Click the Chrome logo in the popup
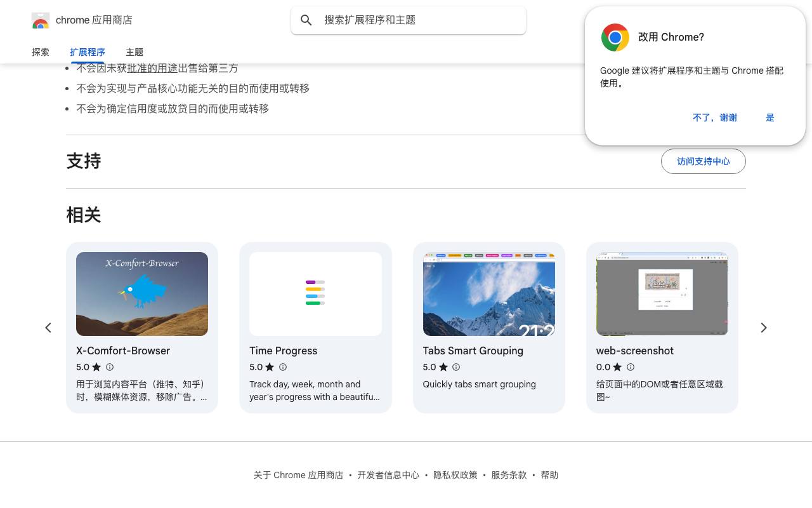Viewport: 812px width, 508px height. (x=615, y=37)
